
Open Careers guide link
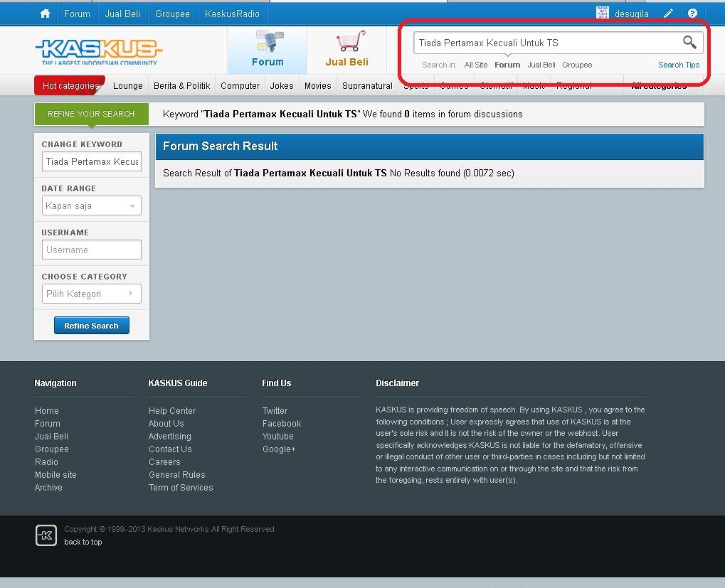pos(164,462)
